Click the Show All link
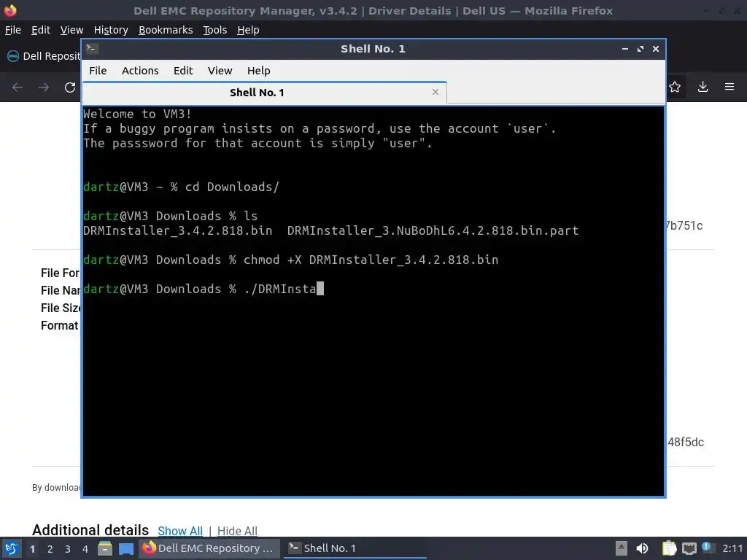747x560 pixels. pos(180,531)
